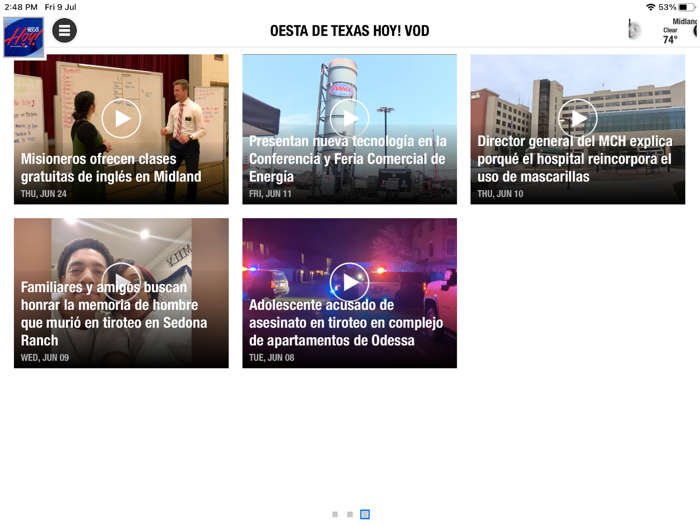Go to second page indicator dot
The image size is (700, 525).
pyautogui.click(x=350, y=515)
